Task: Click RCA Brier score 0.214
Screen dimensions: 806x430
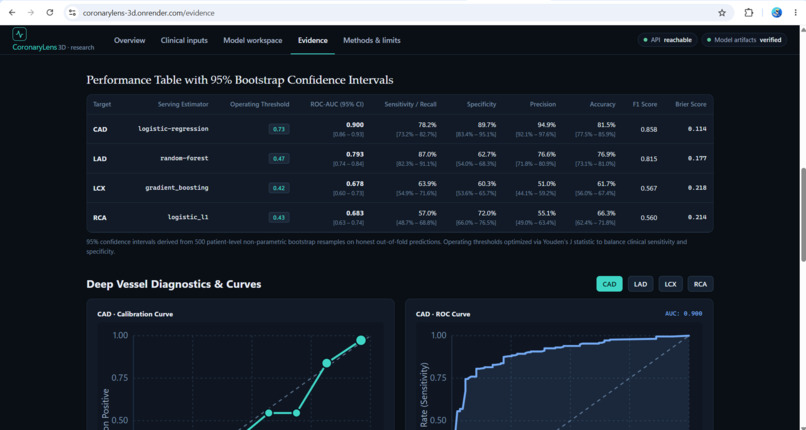Action: point(697,217)
